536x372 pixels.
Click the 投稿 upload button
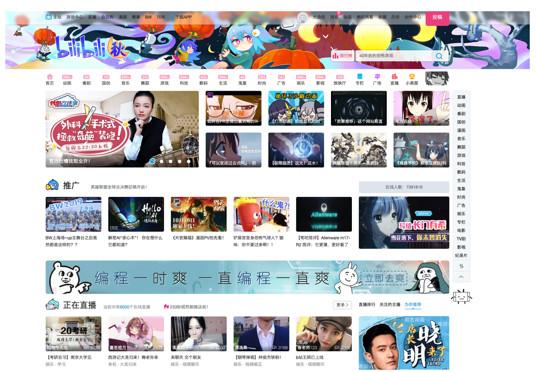point(437,17)
